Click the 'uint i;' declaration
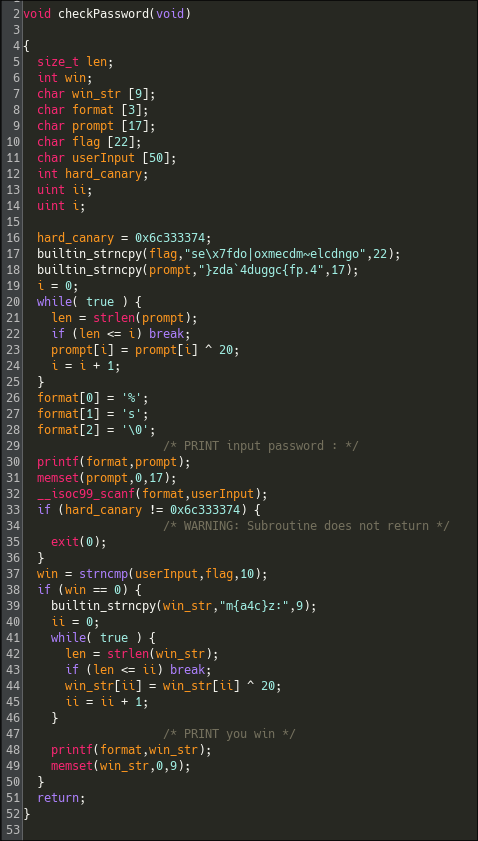The width and height of the screenshot is (478, 841). (61, 206)
